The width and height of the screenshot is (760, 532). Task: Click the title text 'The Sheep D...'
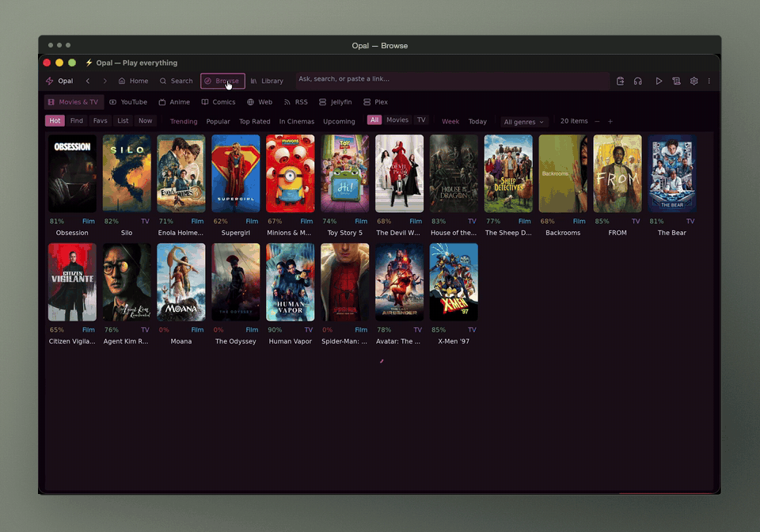click(x=508, y=233)
